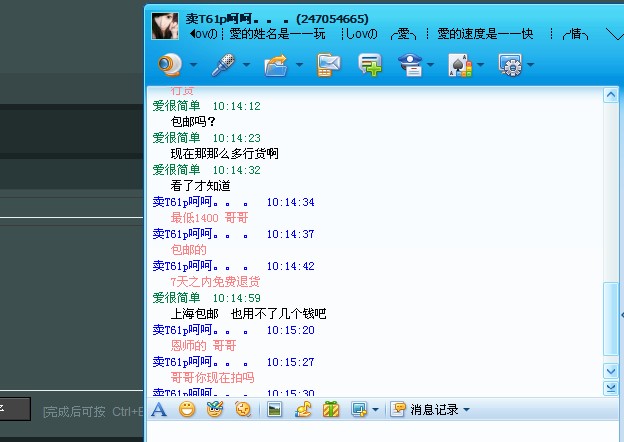This screenshot has width=624, height=442.
Task: Start a video call with the webcam icon
Action: 170,66
